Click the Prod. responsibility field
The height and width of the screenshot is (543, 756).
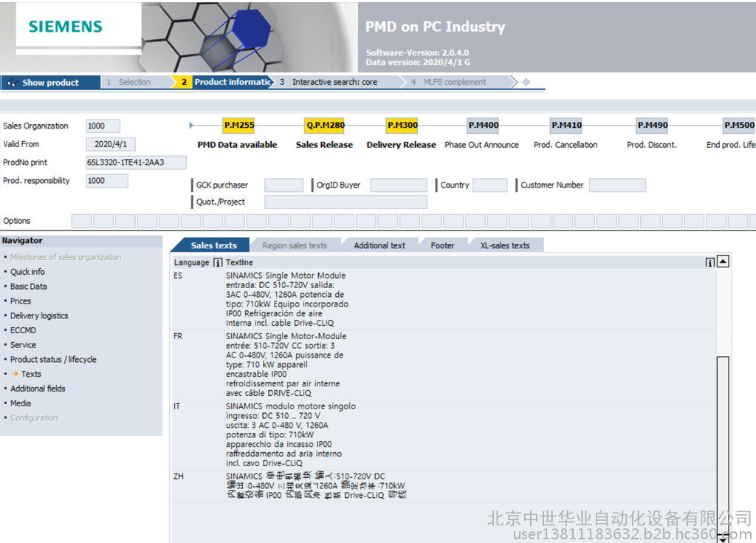click(x=107, y=180)
